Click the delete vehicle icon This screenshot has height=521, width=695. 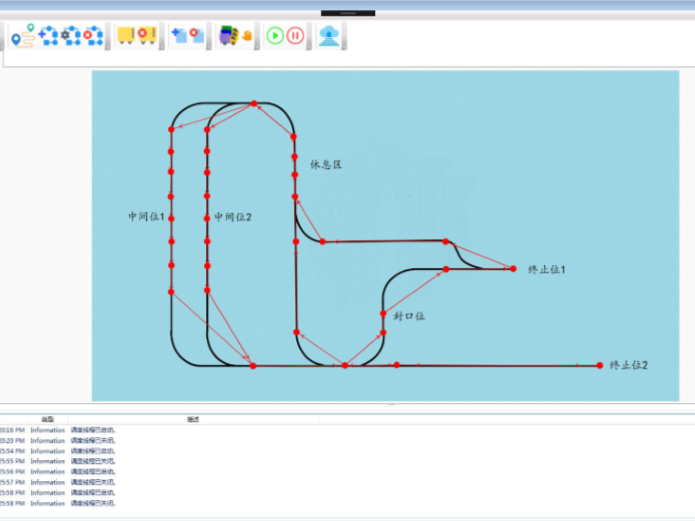pyautogui.click(x=147, y=35)
